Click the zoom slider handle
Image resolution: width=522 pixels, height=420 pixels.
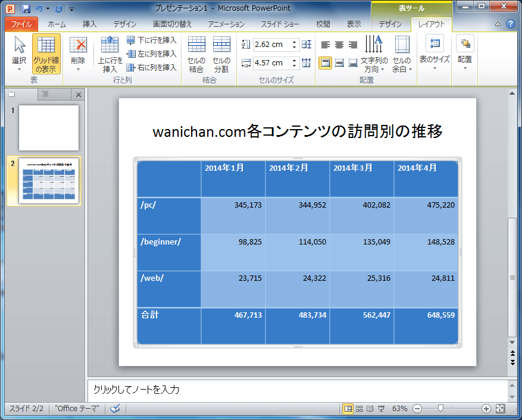point(440,408)
